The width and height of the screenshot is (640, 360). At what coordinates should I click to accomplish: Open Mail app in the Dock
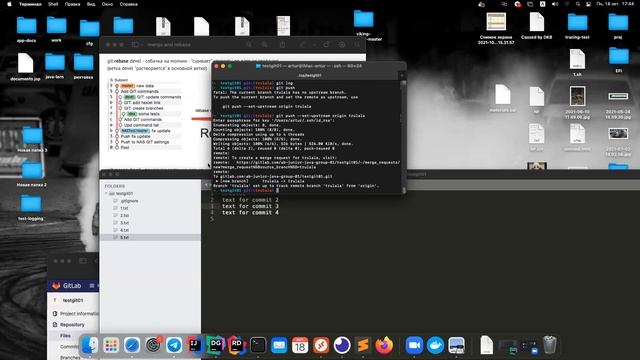click(279, 345)
